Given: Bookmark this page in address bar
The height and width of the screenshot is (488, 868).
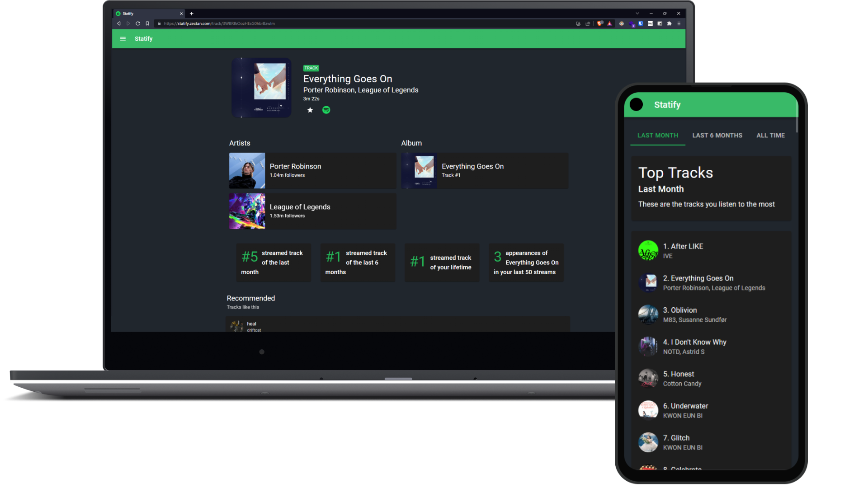Looking at the screenshot, I should (147, 23).
